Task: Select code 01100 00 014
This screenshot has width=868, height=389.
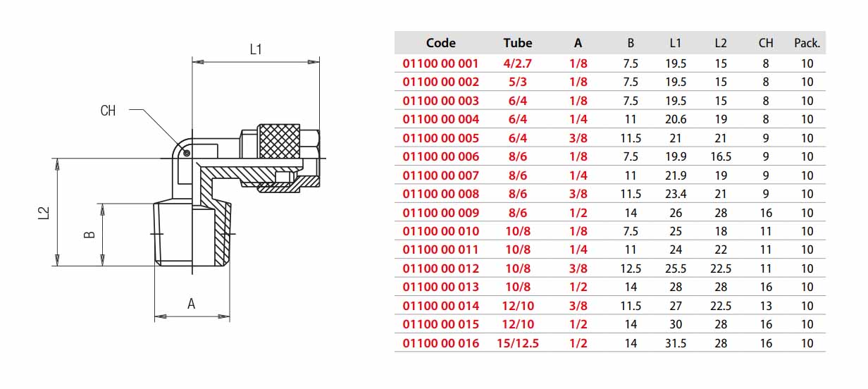Action: 440,306
